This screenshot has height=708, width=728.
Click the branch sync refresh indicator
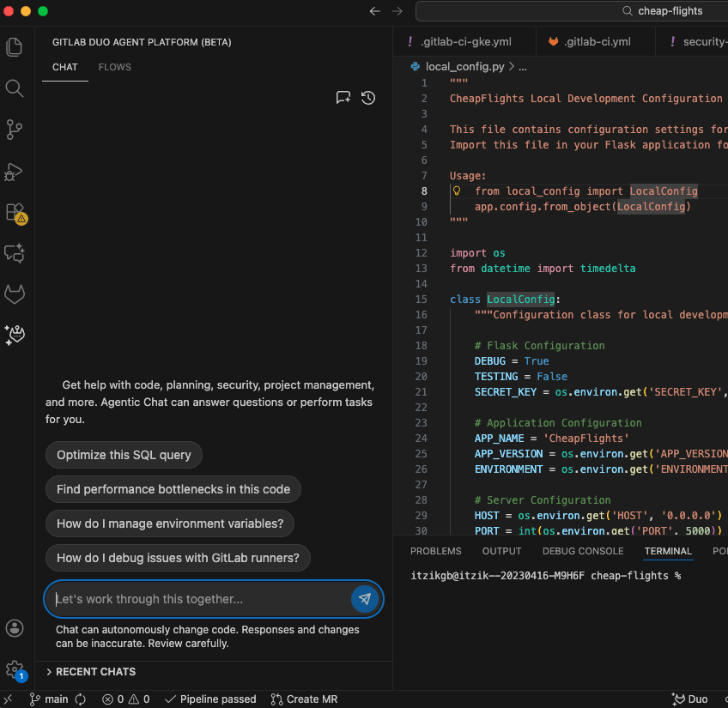tap(79, 699)
